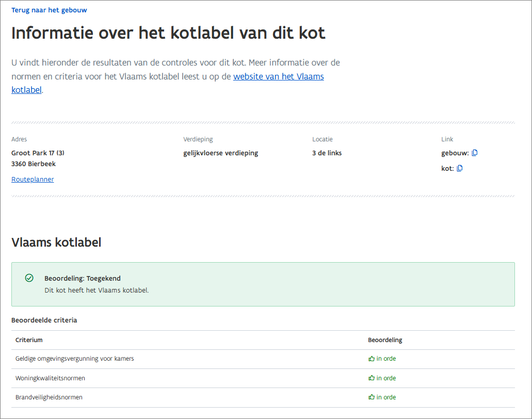Viewport: 532px width, 419px height.
Task: Select the Woningkwaliteitsnormen criterion text
Action: point(50,378)
